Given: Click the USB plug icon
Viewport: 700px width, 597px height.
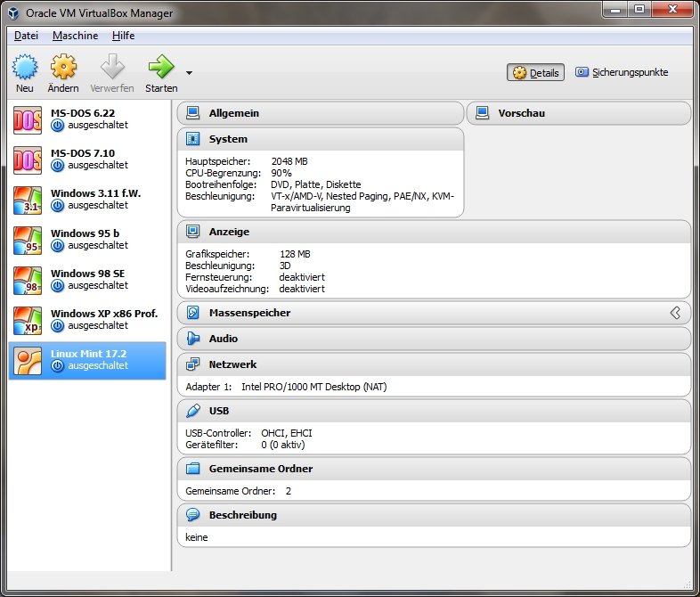Looking at the screenshot, I should click(193, 411).
